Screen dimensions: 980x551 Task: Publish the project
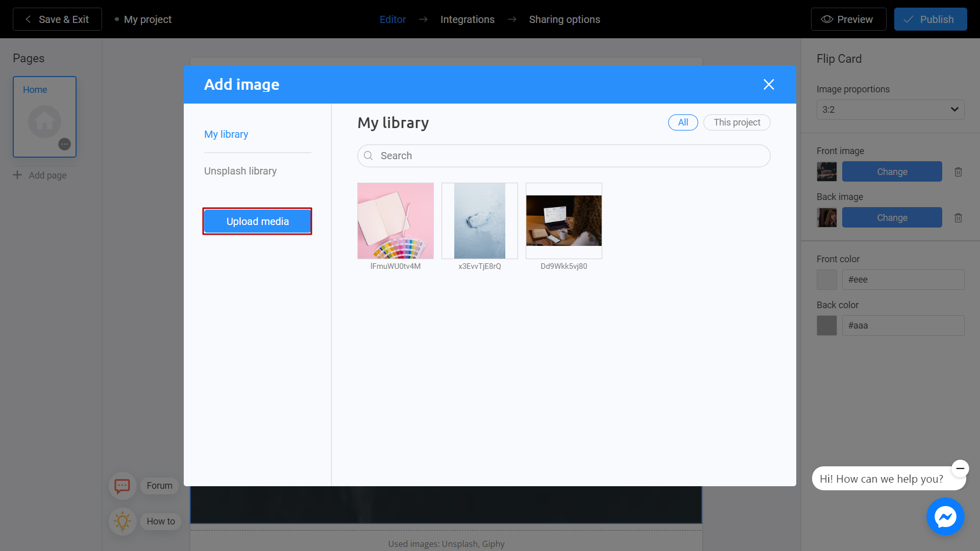coord(930,19)
